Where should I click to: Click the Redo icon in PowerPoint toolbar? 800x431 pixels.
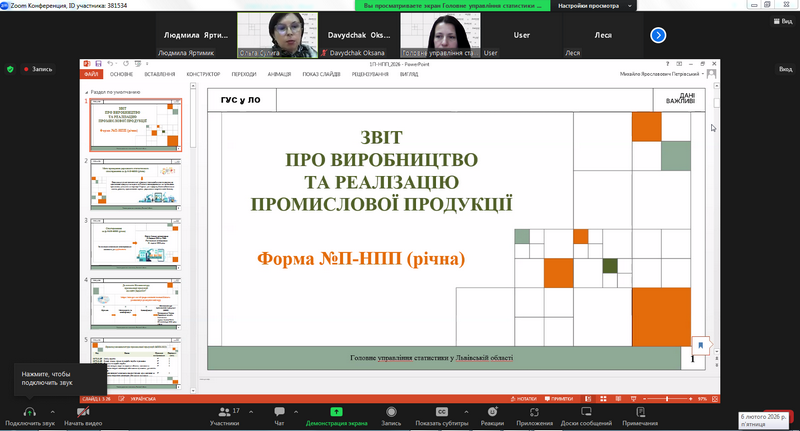coord(126,64)
